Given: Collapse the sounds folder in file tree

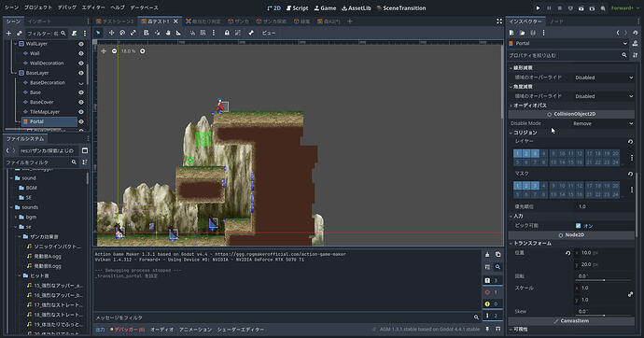Looking at the screenshot, I should click(x=11, y=207).
